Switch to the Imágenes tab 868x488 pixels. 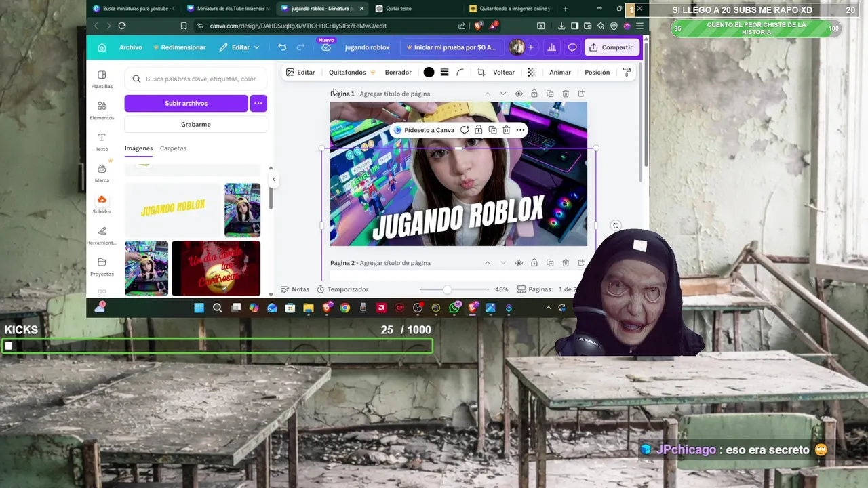point(138,148)
